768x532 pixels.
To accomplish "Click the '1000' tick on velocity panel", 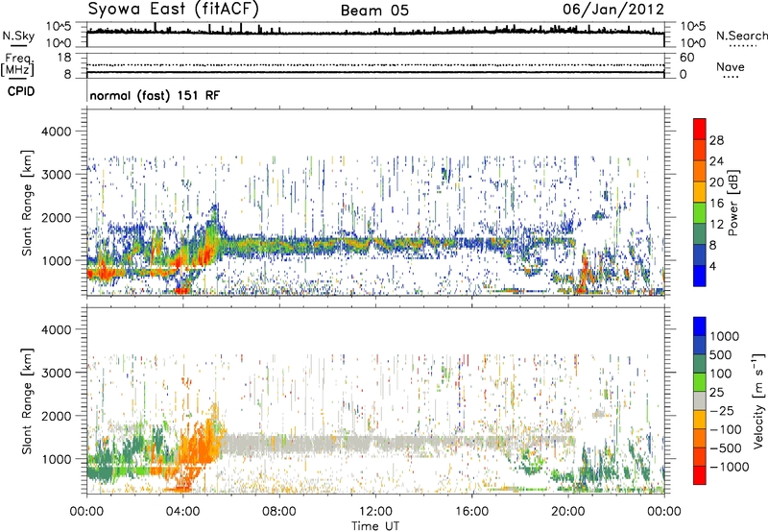I will click(x=56, y=459).
